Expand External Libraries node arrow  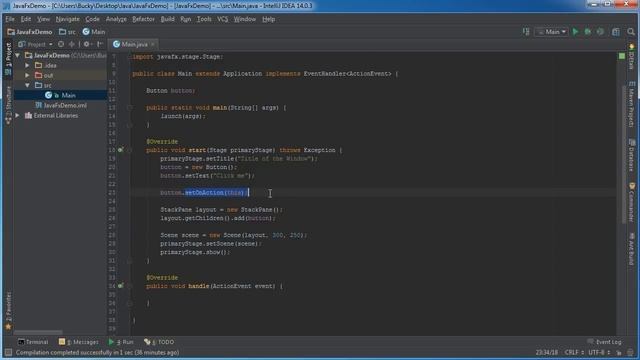pyautogui.click(x=18, y=116)
